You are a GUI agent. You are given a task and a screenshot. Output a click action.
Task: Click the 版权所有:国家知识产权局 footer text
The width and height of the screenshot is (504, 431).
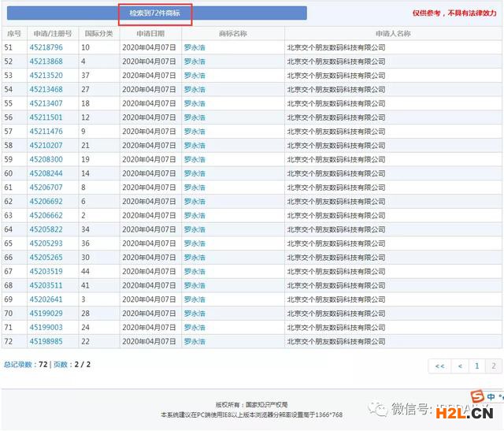point(251,405)
